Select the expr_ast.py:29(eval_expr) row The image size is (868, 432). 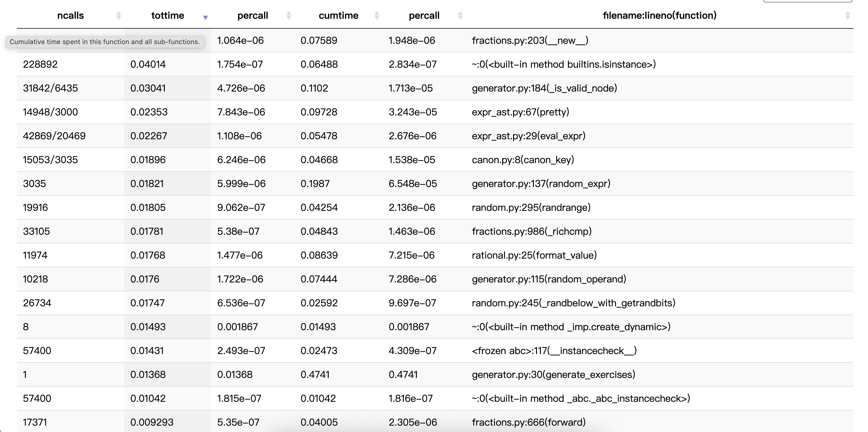click(528, 136)
